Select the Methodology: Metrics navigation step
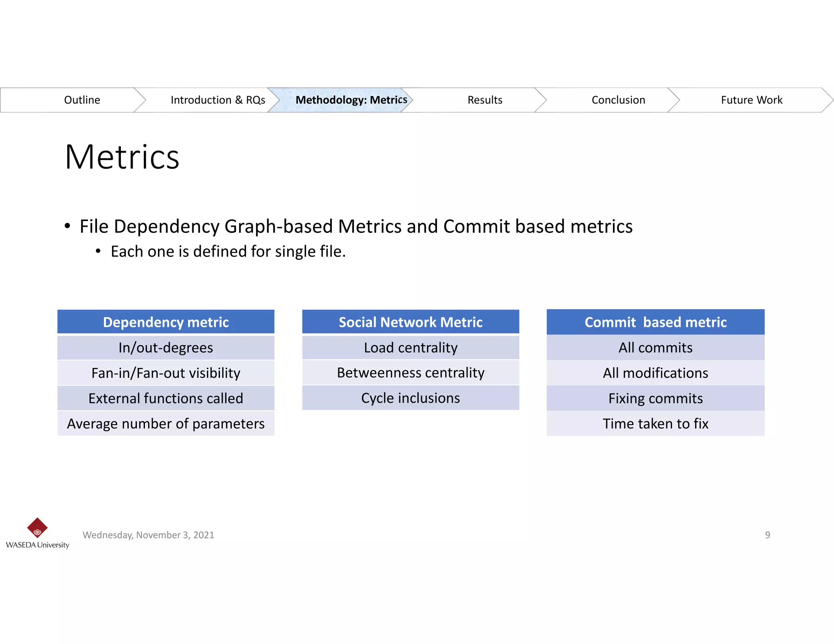This screenshot has width=834, height=644. point(351,100)
